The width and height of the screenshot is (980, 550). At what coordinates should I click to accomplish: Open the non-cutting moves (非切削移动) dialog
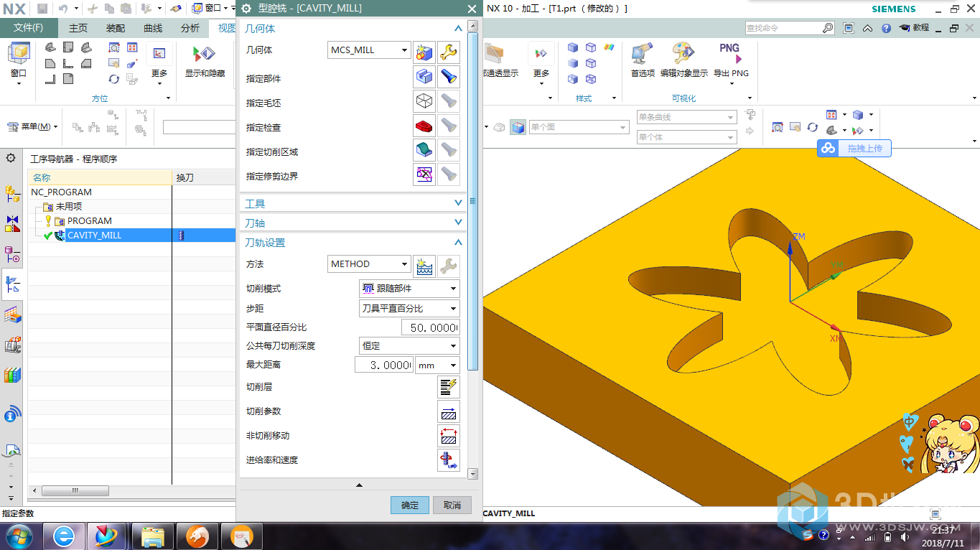tap(449, 436)
